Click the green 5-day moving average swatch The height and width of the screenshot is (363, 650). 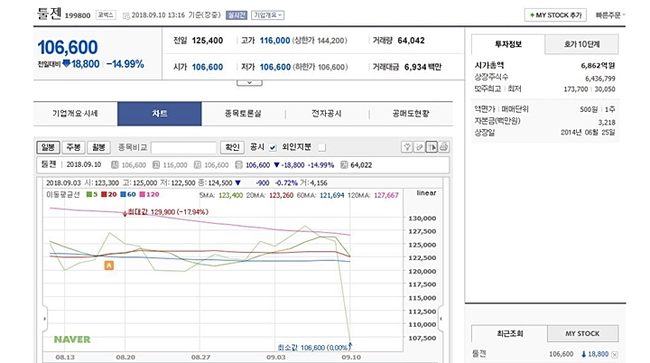(89, 194)
